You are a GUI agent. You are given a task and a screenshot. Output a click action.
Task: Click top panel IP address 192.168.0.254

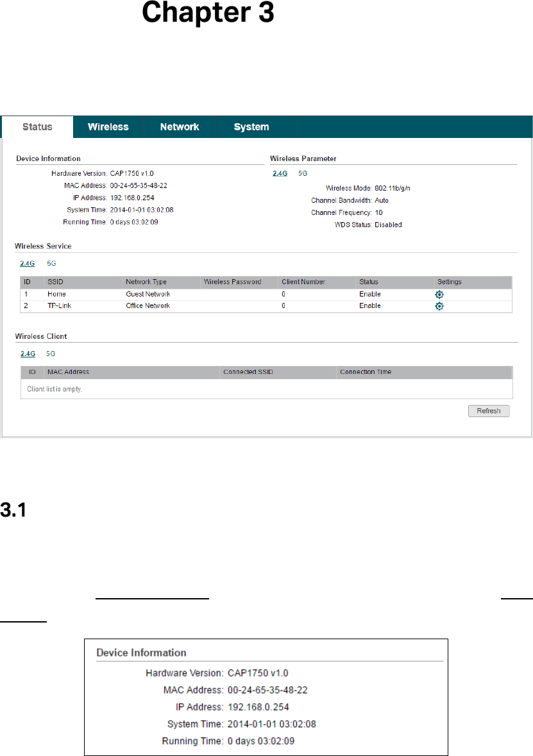(132, 198)
